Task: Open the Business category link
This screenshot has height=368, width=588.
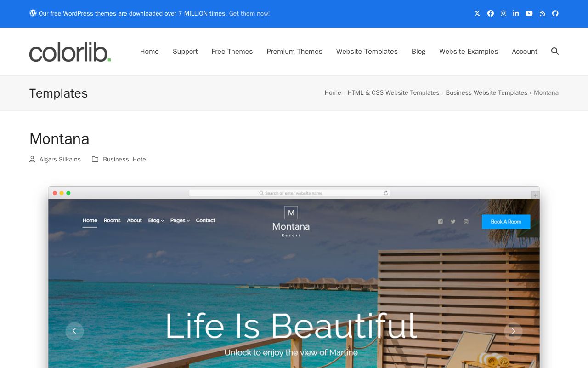Action: click(x=116, y=160)
